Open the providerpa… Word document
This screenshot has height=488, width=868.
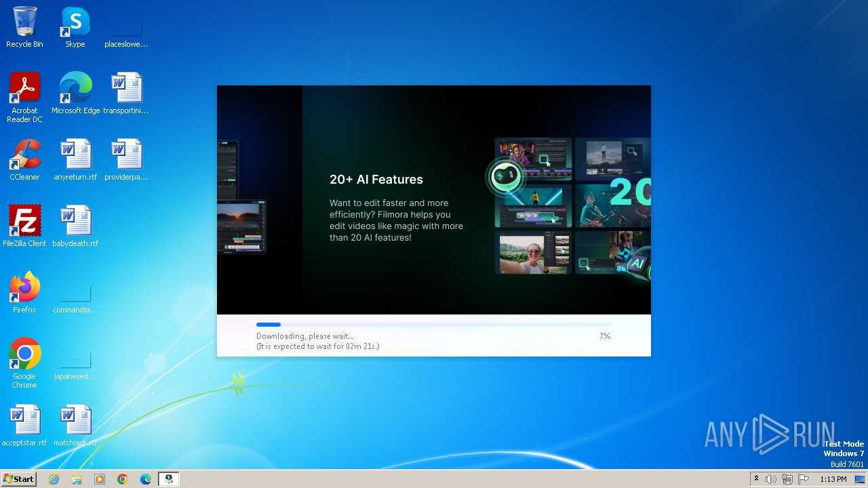126,160
